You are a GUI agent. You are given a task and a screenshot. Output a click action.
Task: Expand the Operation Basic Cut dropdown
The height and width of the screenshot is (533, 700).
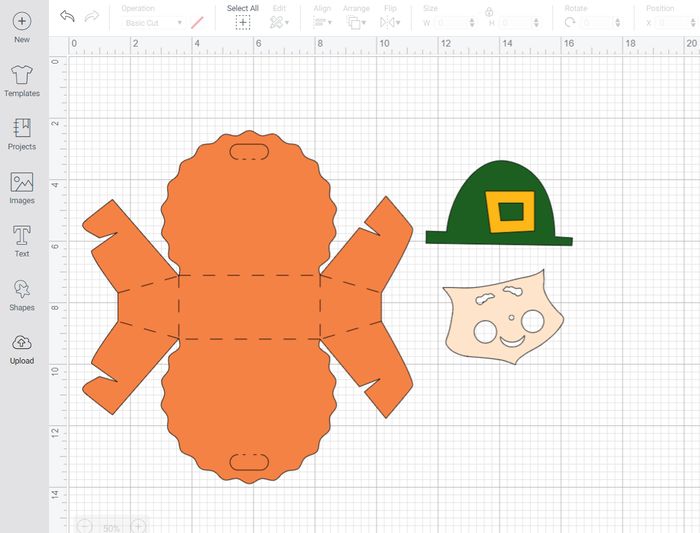point(153,22)
